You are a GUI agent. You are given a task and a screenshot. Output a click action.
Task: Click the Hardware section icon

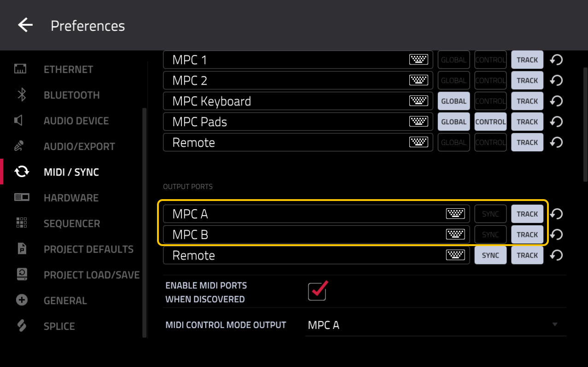[22, 198]
